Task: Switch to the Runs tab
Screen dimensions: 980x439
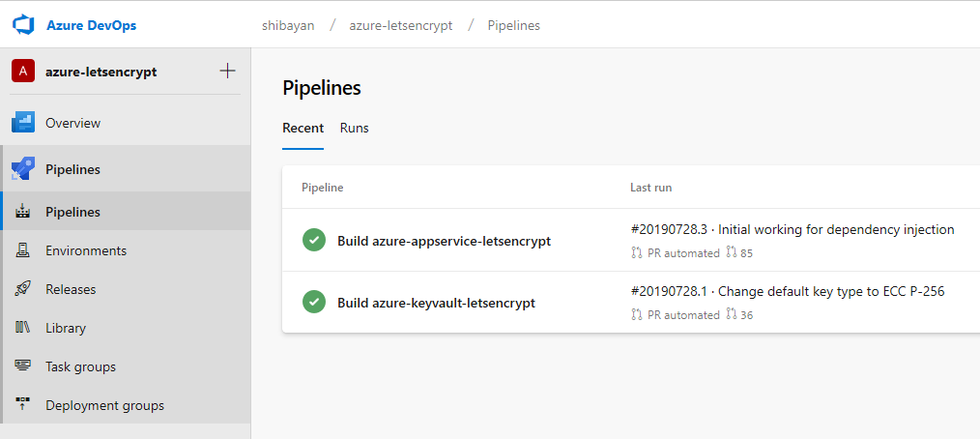Action: coord(355,129)
